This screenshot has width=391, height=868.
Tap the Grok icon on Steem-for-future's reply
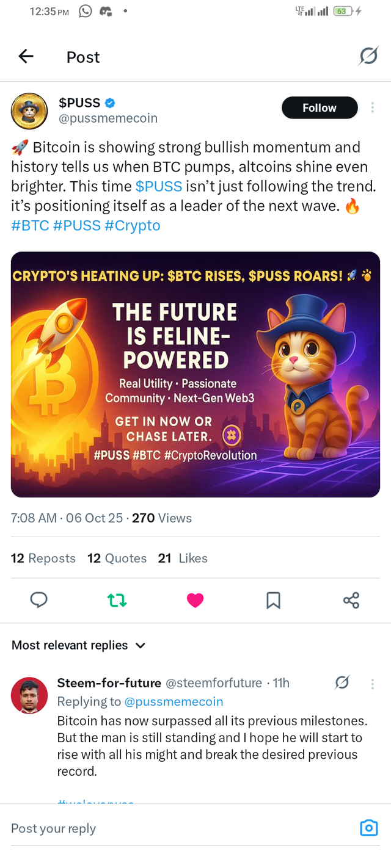(x=342, y=682)
